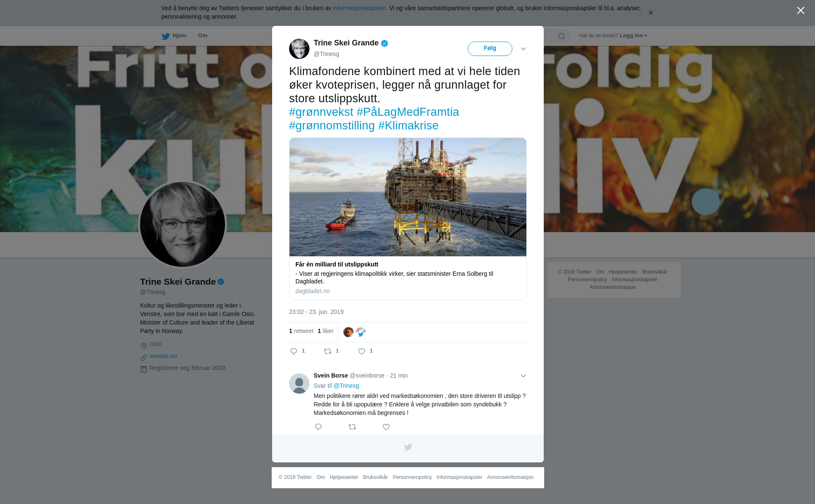Click the informasjonskapsler link in banner
Viewport: 815px width, 504px height.
click(359, 8)
